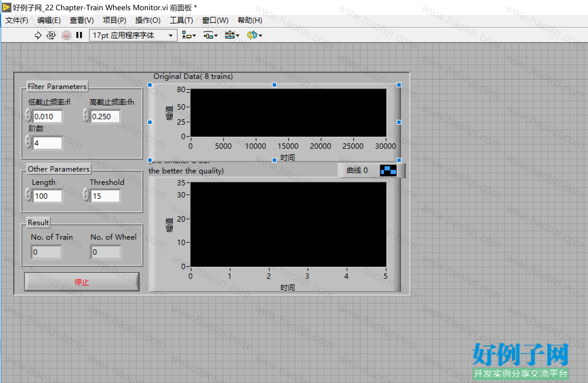
Task: Open the 17pt application font dropdown
Action: [133, 35]
